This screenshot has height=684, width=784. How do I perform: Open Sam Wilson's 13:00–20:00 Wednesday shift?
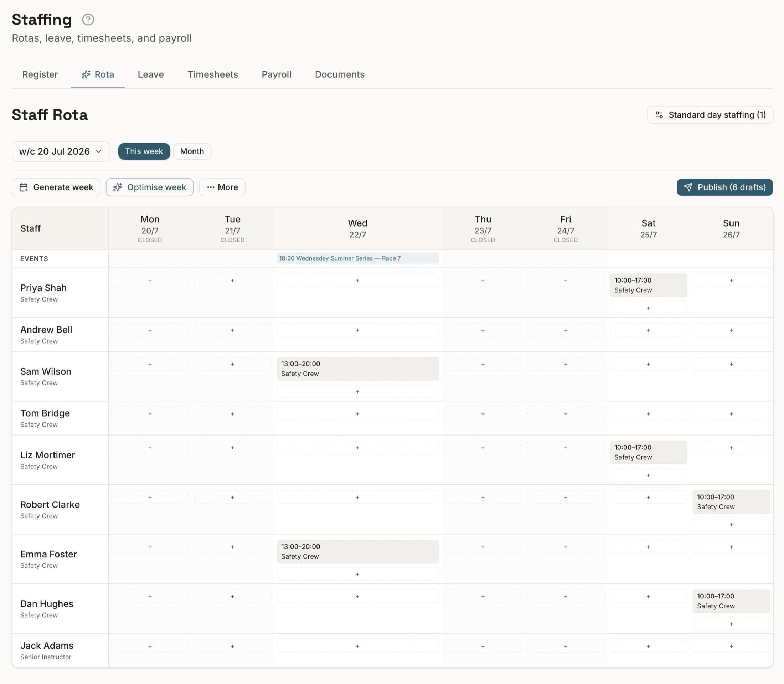click(x=358, y=369)
